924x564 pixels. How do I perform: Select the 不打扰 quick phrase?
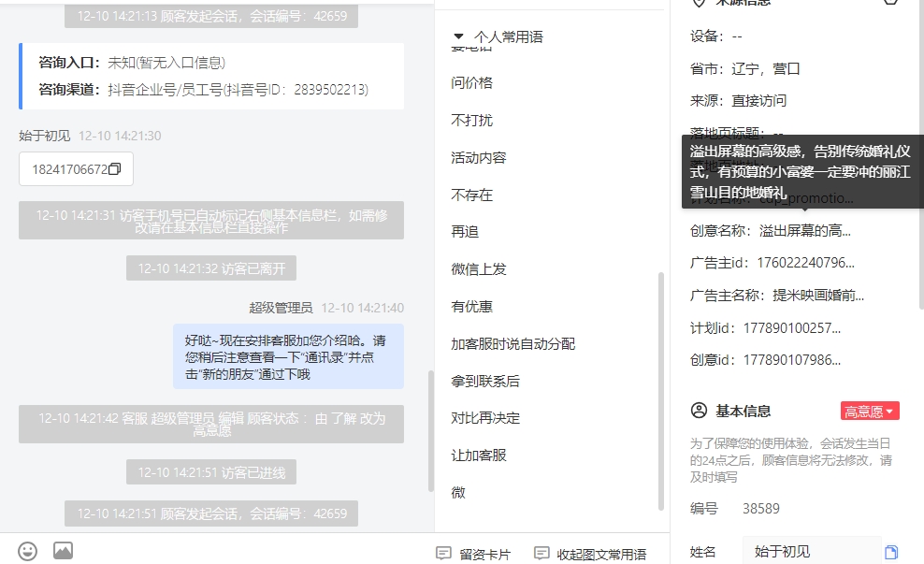pos(472,121)
